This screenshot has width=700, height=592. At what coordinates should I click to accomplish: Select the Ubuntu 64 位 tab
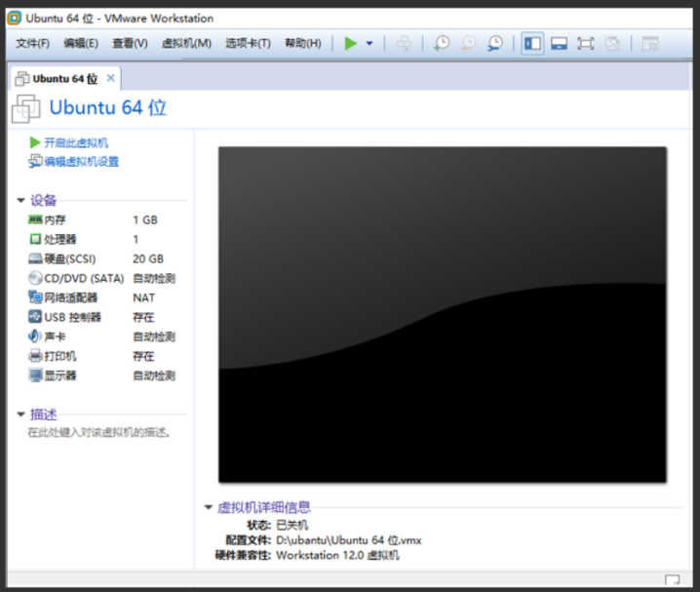tap(64, 79)
